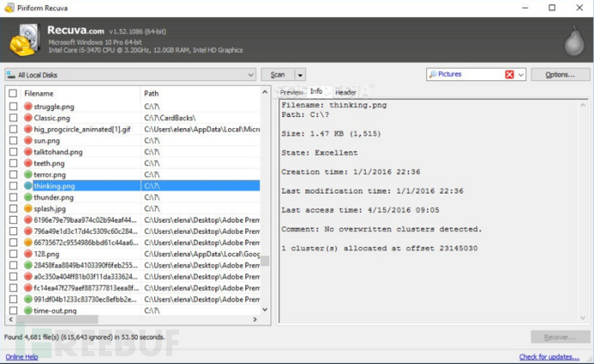The image size is (594, 364).
Task: Clear the Pictures filter with red X
Action: tap(510, 75)
